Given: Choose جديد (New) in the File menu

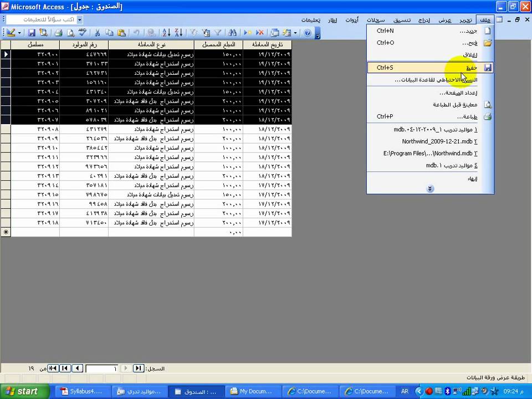Looking at the screenshot, I should (x=430, y=31).
